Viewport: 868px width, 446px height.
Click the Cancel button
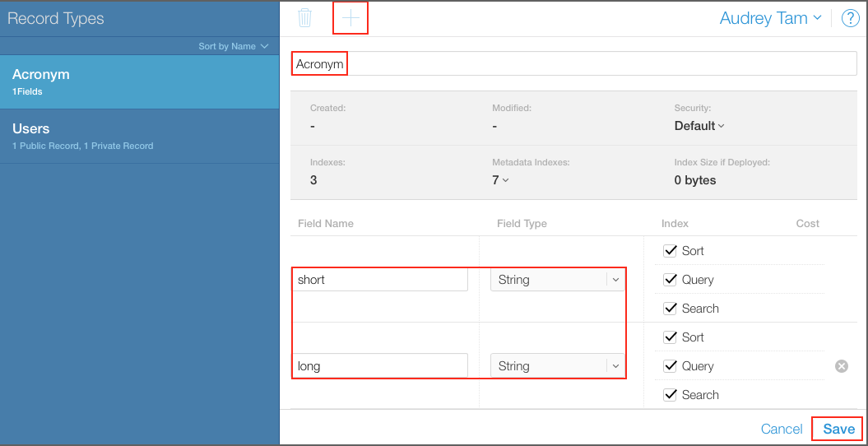[x=782, y=429]
